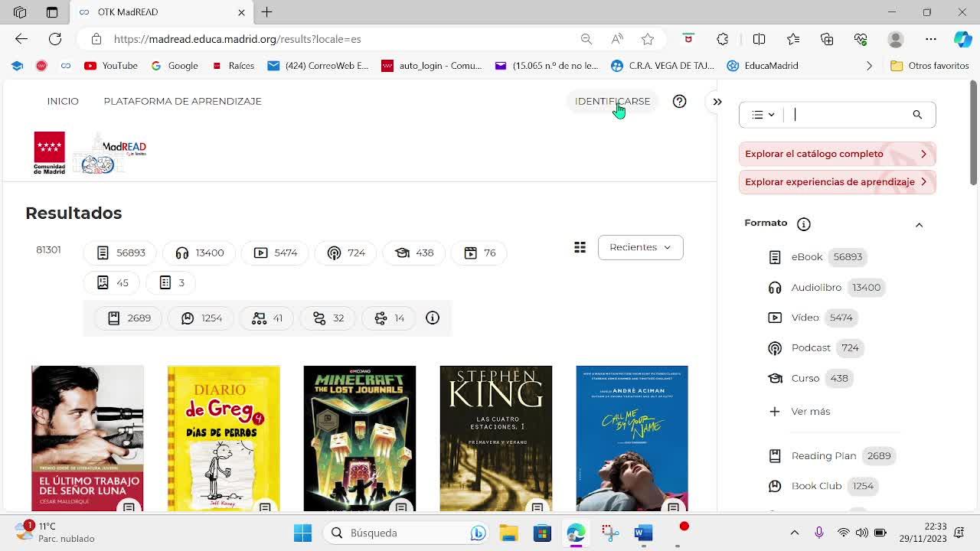Viewport: 980px width, 551px height.
Task: Open search type dropdown in sidebar
Action: click(763, 115)
